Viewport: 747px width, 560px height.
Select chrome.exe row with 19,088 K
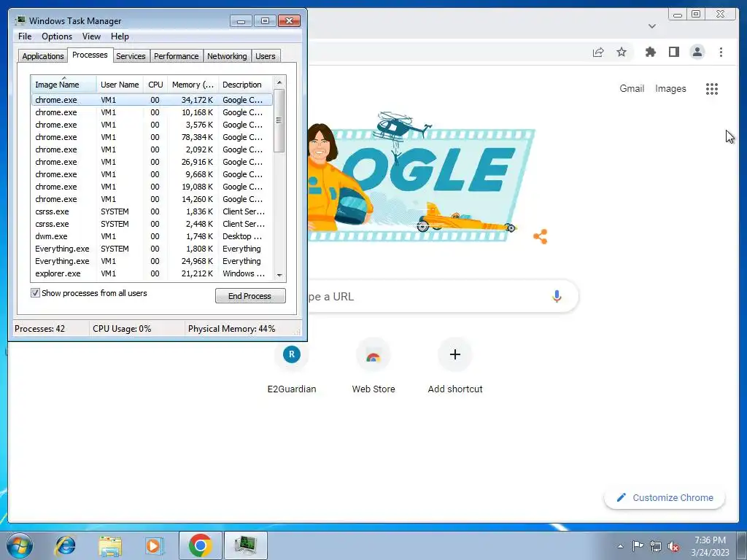(152, 187)
